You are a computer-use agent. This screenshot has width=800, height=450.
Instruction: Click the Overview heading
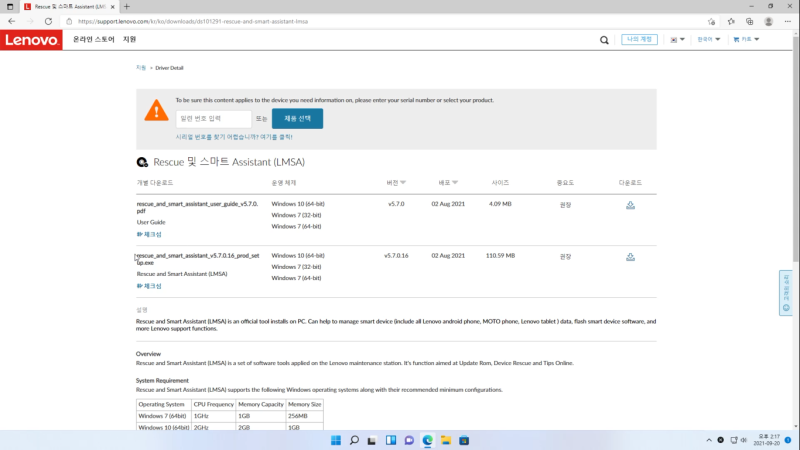[x=148, y=354]
